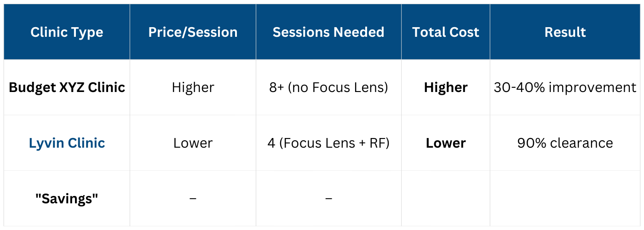Select Budget XYZ Clinic's Higher price cell

[193, 87]
